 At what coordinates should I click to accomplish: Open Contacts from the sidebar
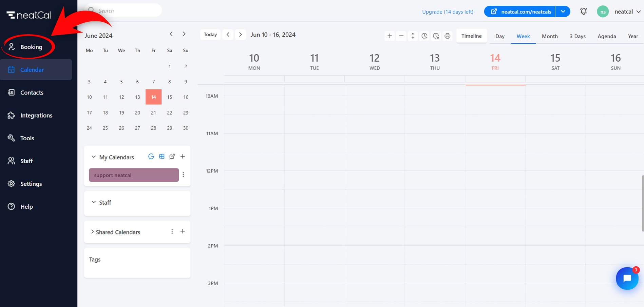pos(32,93)
